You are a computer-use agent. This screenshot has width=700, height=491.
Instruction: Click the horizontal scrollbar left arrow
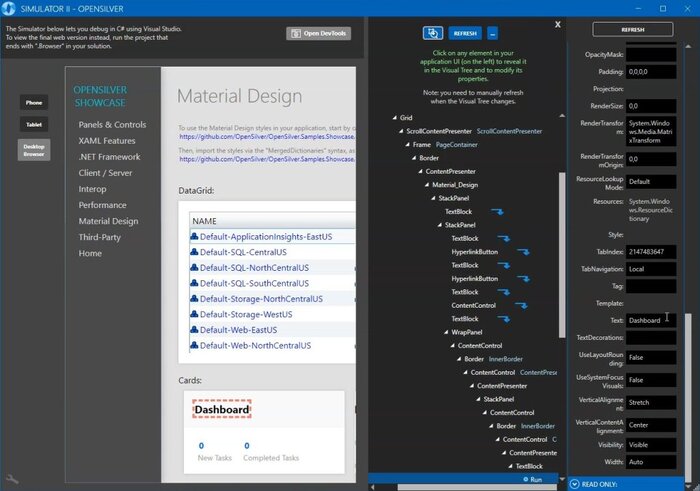(373, 487)
